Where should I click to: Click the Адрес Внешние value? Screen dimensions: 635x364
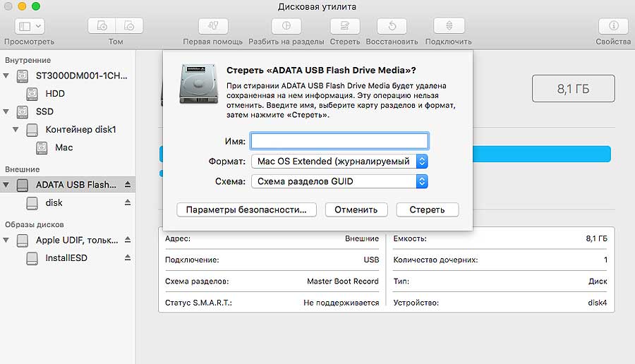[x=362, y=238]
